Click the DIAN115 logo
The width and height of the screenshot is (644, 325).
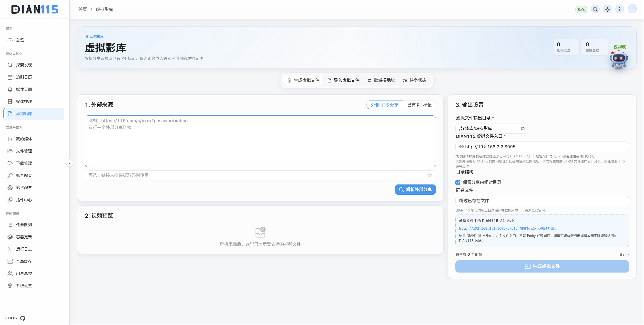35,10
